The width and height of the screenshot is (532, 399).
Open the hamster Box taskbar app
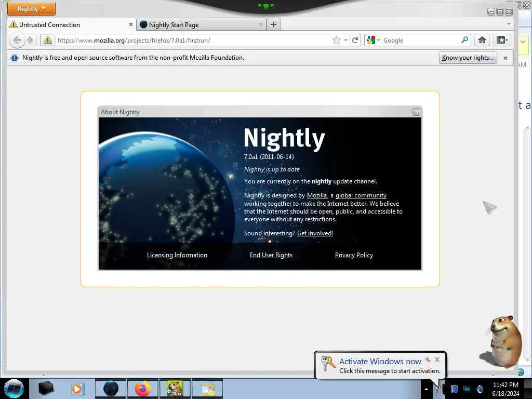[x=175, y=389]
